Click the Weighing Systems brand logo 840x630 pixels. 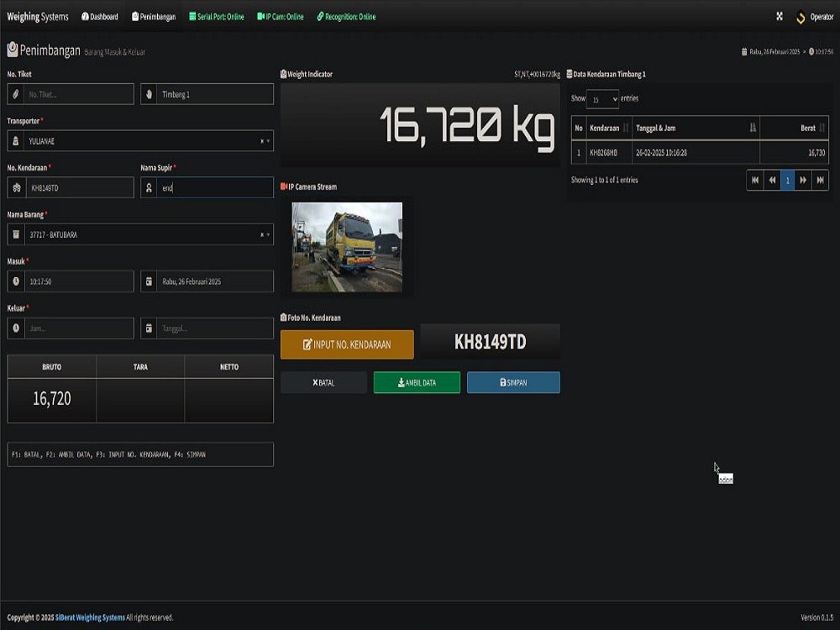pos(38,17)
